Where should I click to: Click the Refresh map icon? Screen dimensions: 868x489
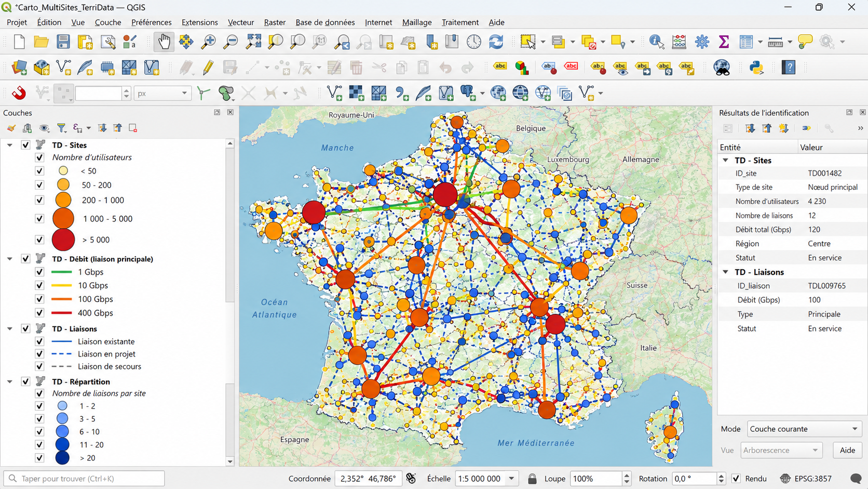(x=496, y=42)
